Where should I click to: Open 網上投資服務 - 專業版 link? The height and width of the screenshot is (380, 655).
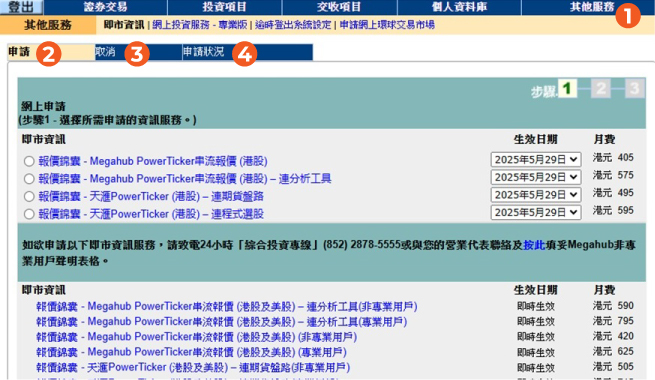pyautogui.click(x=200, y=25)
